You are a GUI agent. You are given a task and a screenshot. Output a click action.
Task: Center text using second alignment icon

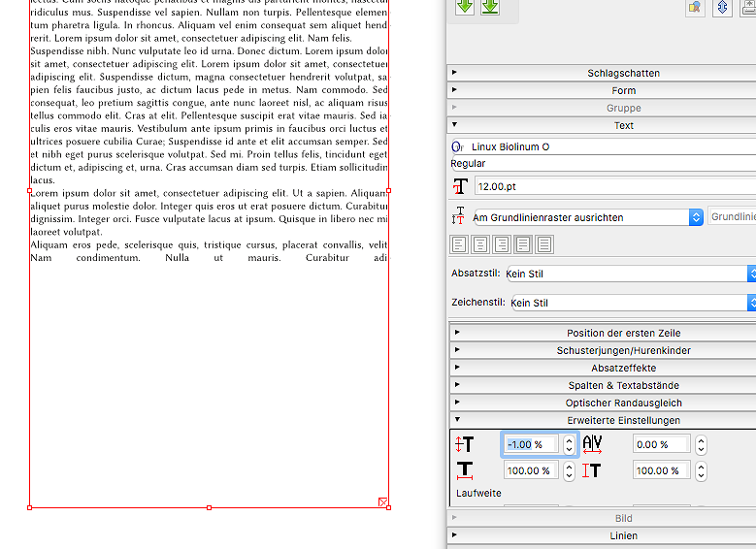pos(480,244)
